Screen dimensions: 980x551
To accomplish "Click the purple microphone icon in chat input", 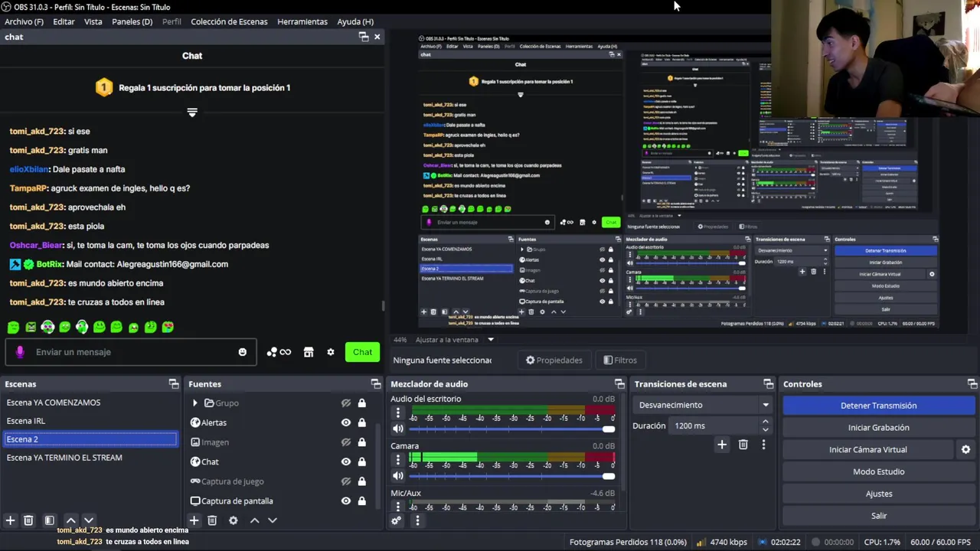I will [x=20, y=352].
